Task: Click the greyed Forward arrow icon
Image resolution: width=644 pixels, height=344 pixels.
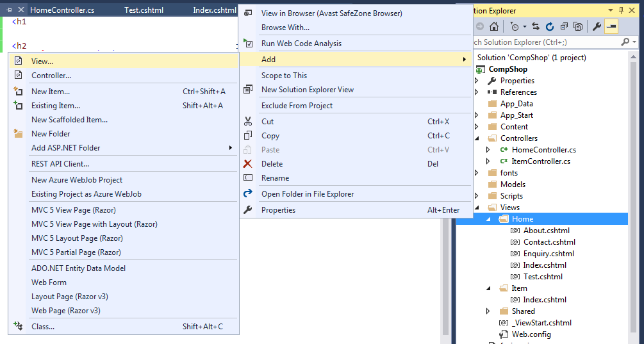Action: click(480, 27)
